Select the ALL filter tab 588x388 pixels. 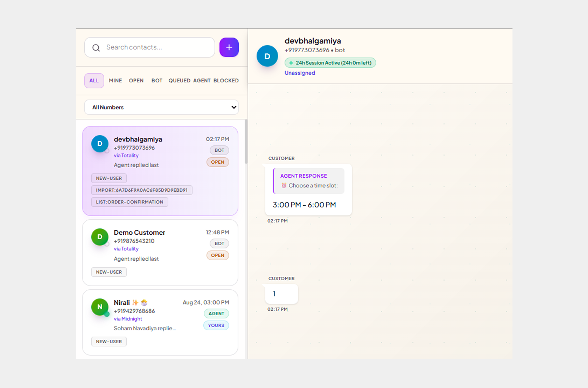point(94,81)
